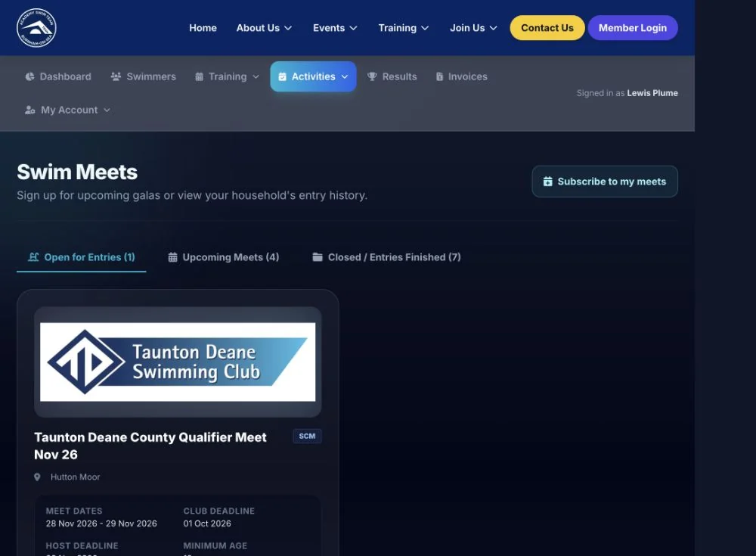The width and height of the screenshot is (756, 556).
Task: Open the Home page
Action: pos(203,28)
